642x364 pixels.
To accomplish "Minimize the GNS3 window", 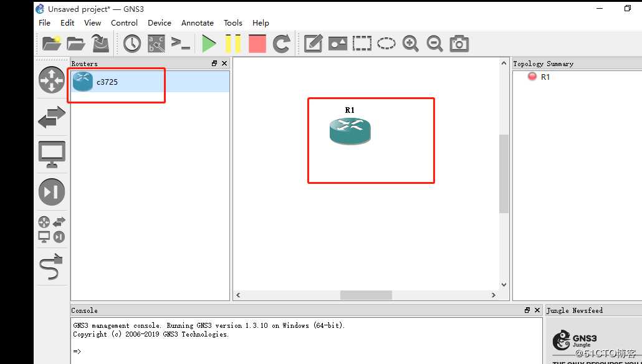I will click(600, 9).
